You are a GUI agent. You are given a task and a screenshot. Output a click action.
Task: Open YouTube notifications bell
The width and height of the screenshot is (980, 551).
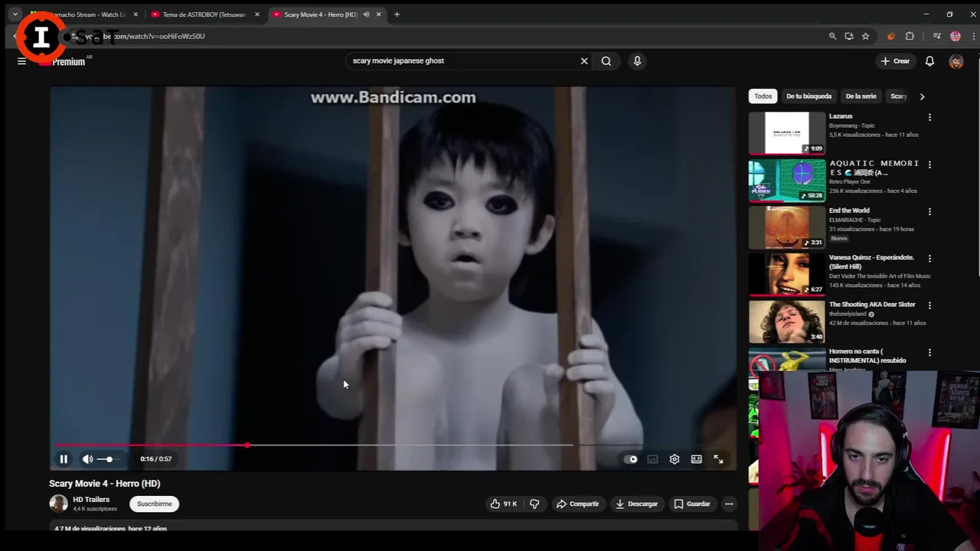(929, 61)
